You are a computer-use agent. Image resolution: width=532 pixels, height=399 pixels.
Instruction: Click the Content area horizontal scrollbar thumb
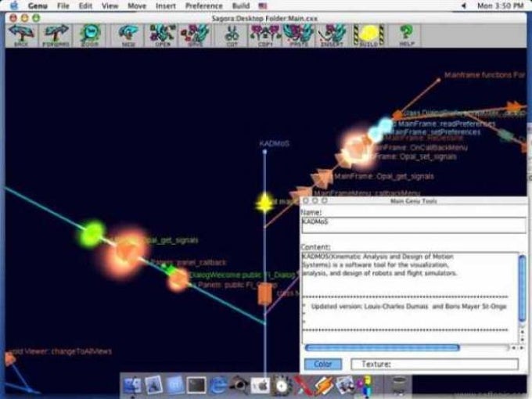(383, 347)
